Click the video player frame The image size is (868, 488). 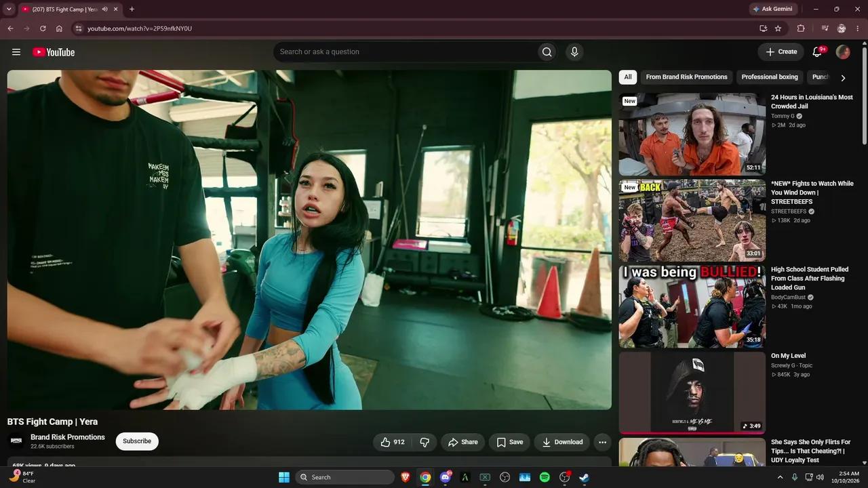click(309, 240)
